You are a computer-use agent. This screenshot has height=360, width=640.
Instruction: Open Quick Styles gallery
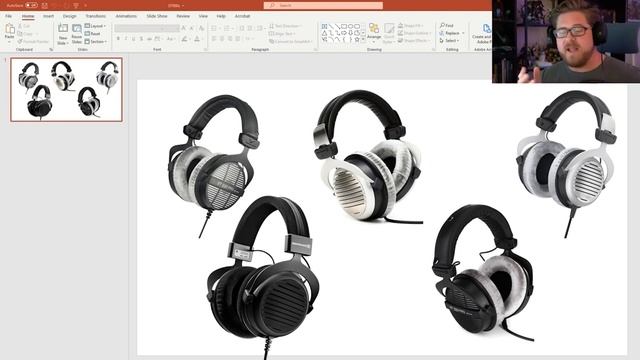point(389,33)
